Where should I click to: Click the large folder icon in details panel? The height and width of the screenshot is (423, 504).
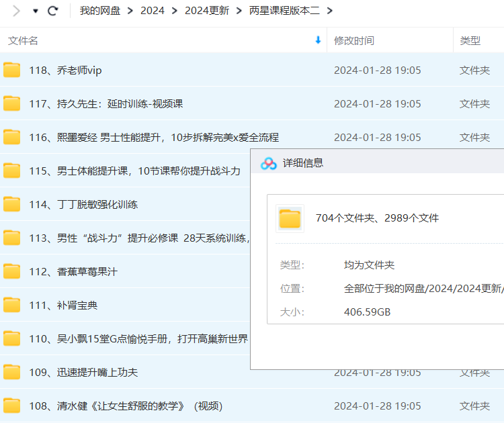point(290,218)
